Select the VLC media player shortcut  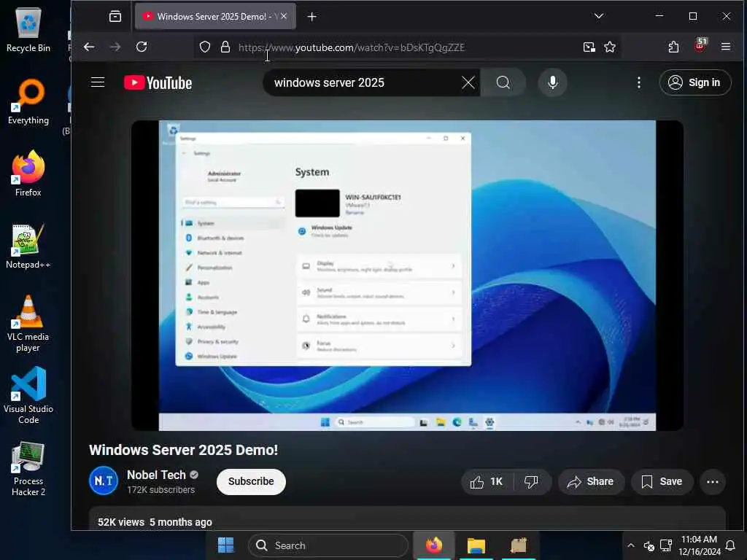click(x=28, y=324)
